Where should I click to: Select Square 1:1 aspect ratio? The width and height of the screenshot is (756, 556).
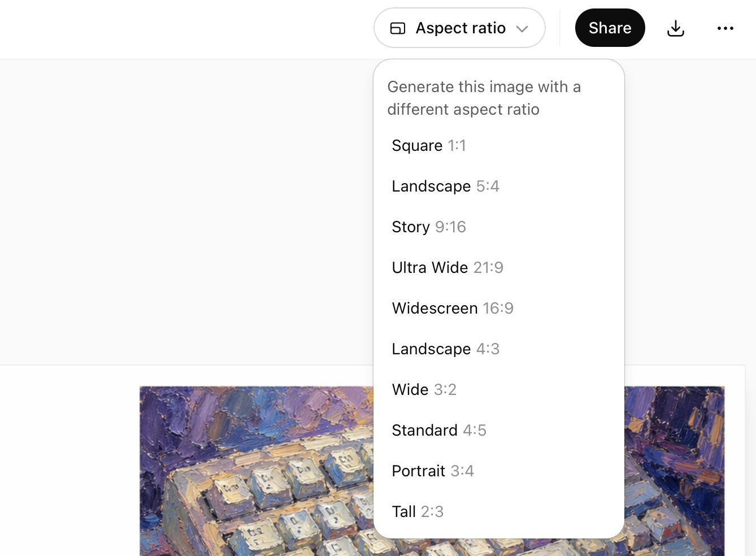(x=429, y=146)
